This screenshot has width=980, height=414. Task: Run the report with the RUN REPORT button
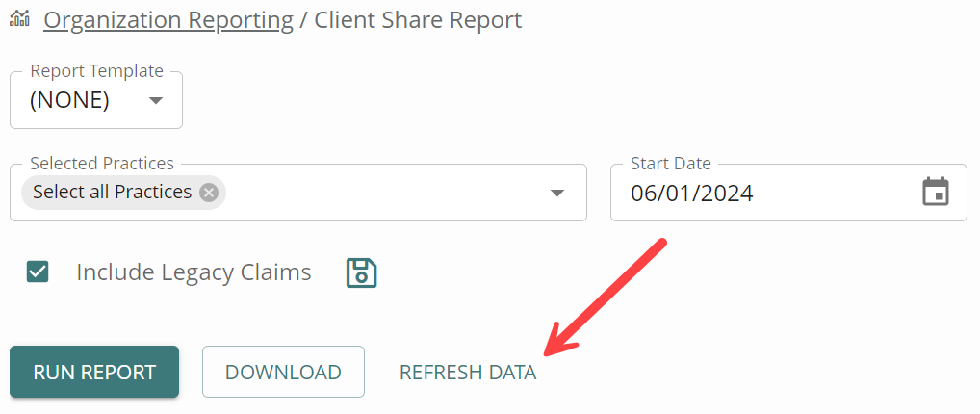[94, 372]
